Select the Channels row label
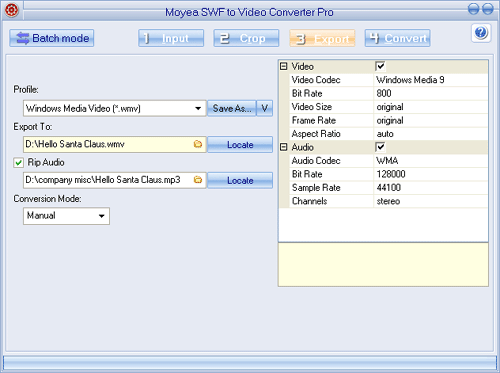 coord(309,201)
